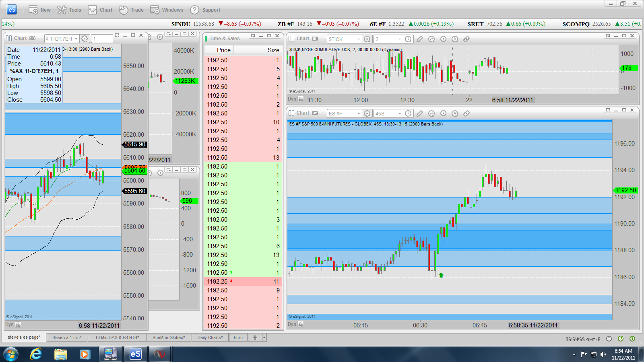Open window options dropdown on ES #F chart
644x362 pixels.
click(608, 110)
